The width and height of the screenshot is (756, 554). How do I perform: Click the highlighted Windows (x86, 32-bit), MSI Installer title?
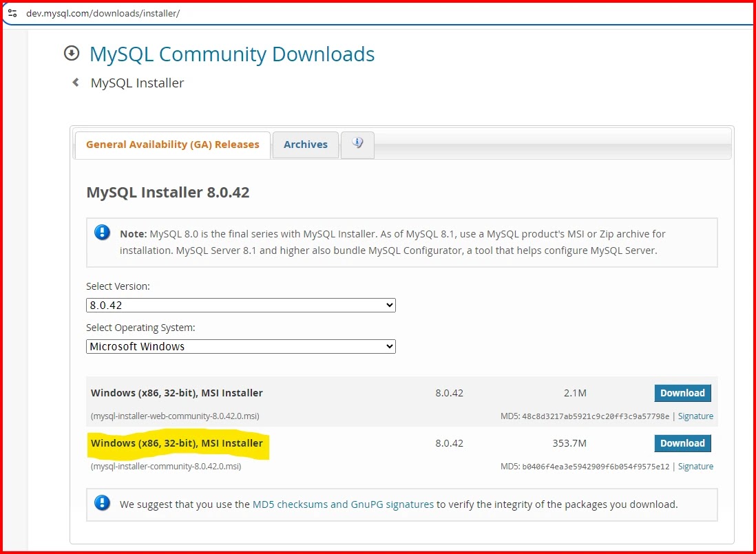(x=177, y=443)
